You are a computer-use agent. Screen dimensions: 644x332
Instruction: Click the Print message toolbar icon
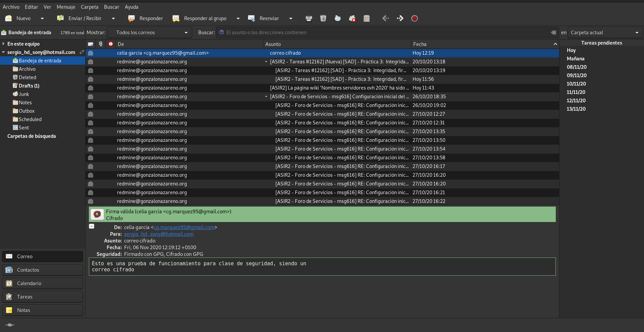(309, 18)
